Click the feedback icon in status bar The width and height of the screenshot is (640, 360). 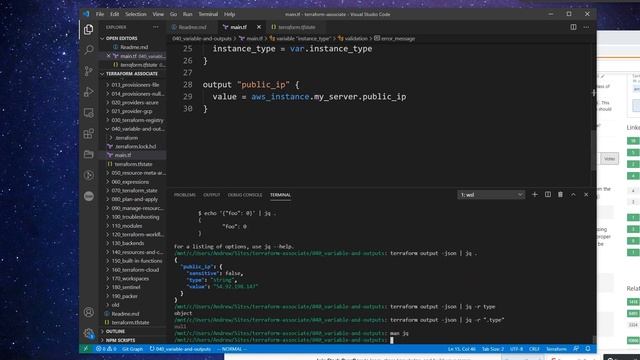tap(576, 349)
